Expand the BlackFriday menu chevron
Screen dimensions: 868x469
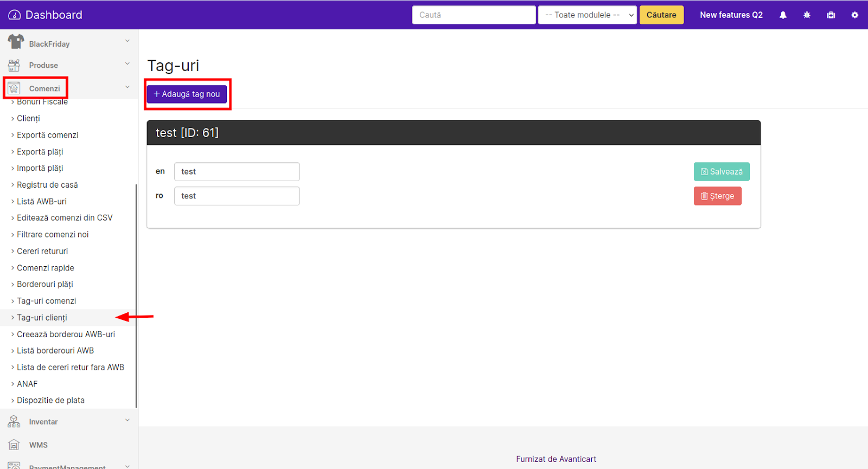[x=127, y=41]
